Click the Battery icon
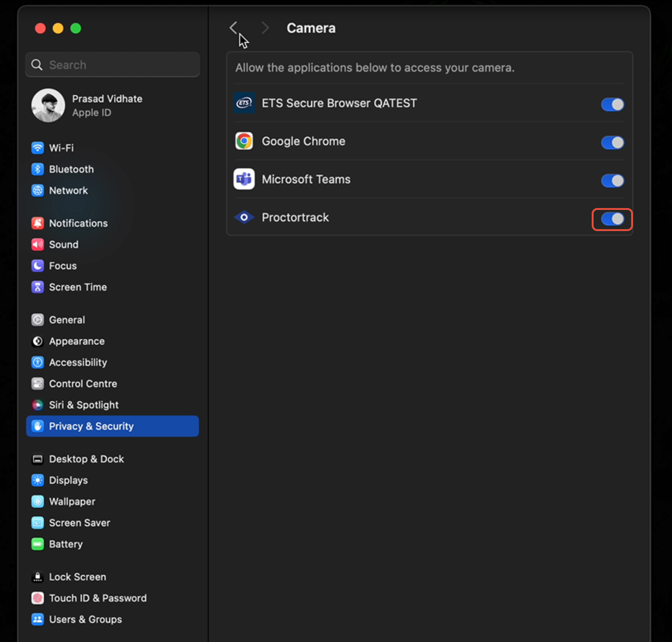The image size is (672, 642). [38, 544]
